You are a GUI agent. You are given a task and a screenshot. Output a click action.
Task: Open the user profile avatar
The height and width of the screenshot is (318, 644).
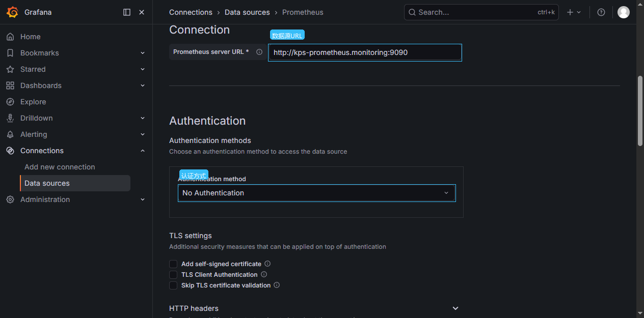[624, 12]
